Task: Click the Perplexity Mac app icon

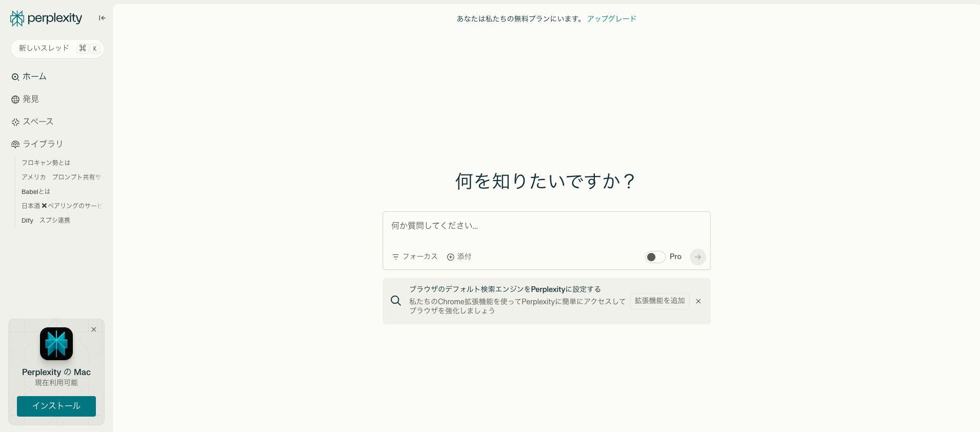Action: (x=56, y=344)
